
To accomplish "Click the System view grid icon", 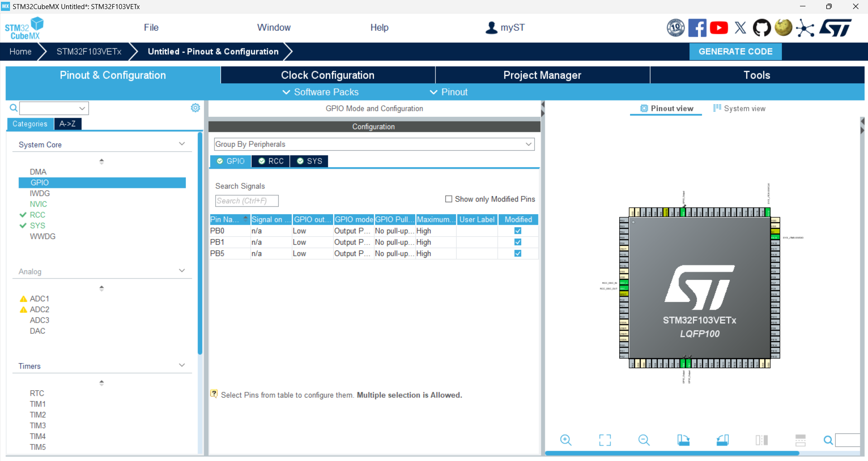I will [717, 108].
